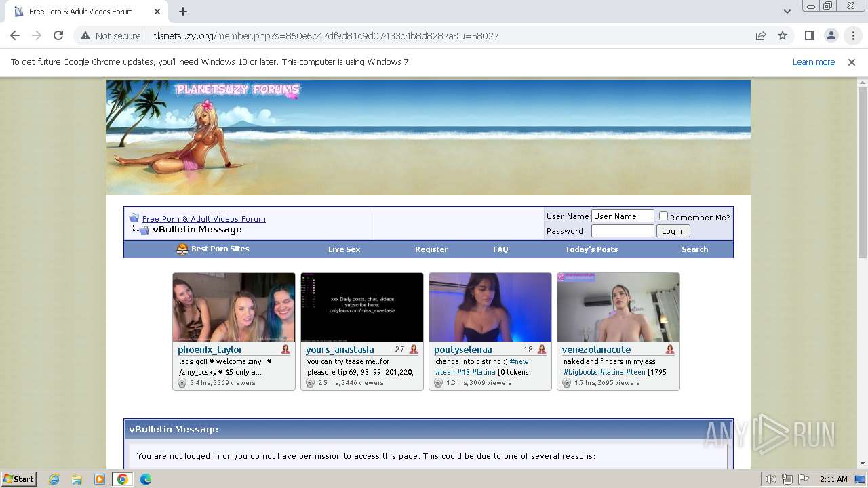Open the Free Porn & Adult Videos Forum link
The height and width of the screenshot is (488, 868).
(203, 219)
